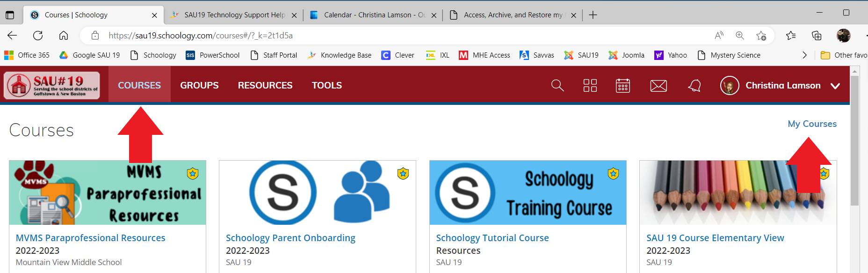Click the zoom magnifier icon in address bar

coord(740,36)
